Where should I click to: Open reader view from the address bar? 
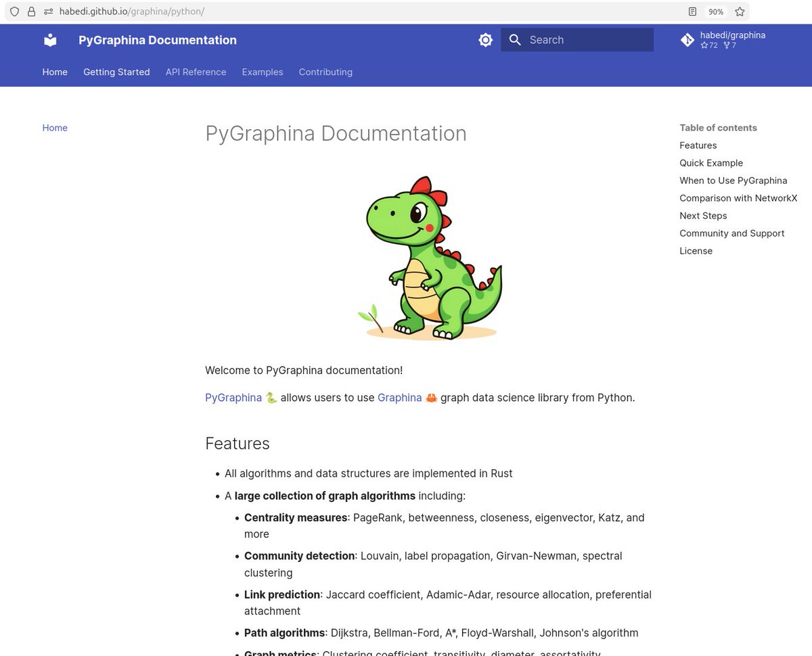(x=692, y=11)
